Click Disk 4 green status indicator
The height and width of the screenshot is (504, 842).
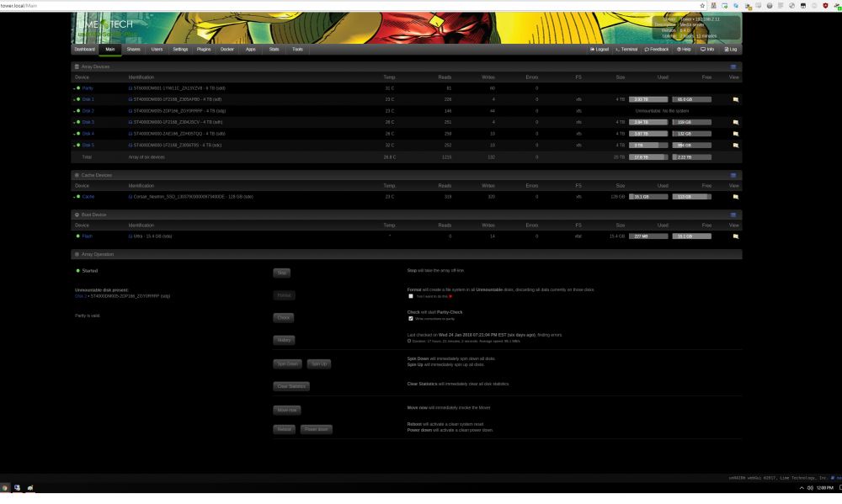78,134
